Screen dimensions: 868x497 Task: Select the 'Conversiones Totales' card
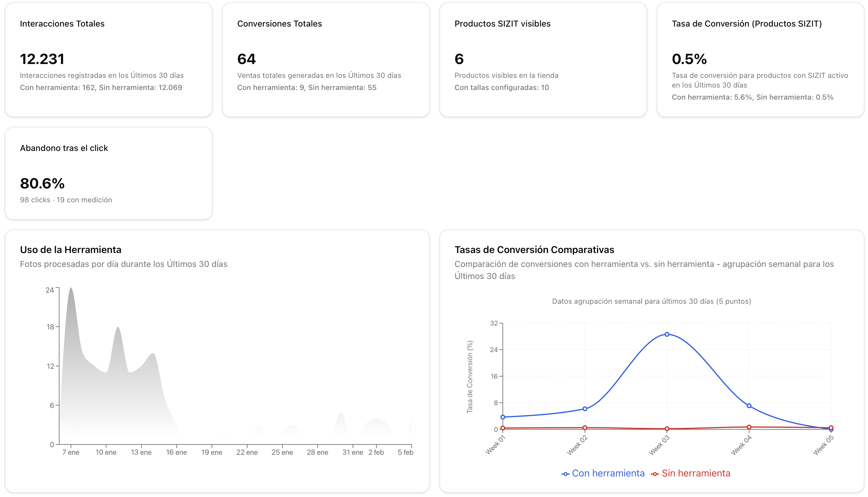click(x=326, y=58)
